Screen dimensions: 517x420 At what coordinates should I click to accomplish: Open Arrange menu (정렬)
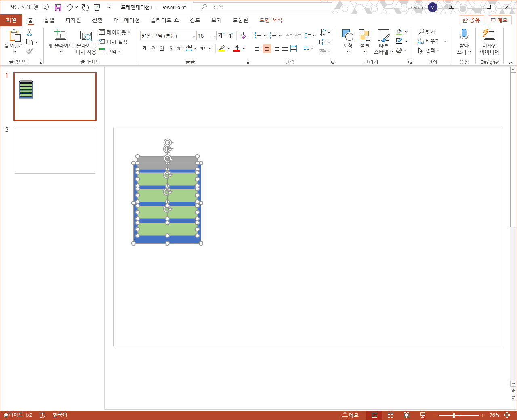[x=365, y=41]
